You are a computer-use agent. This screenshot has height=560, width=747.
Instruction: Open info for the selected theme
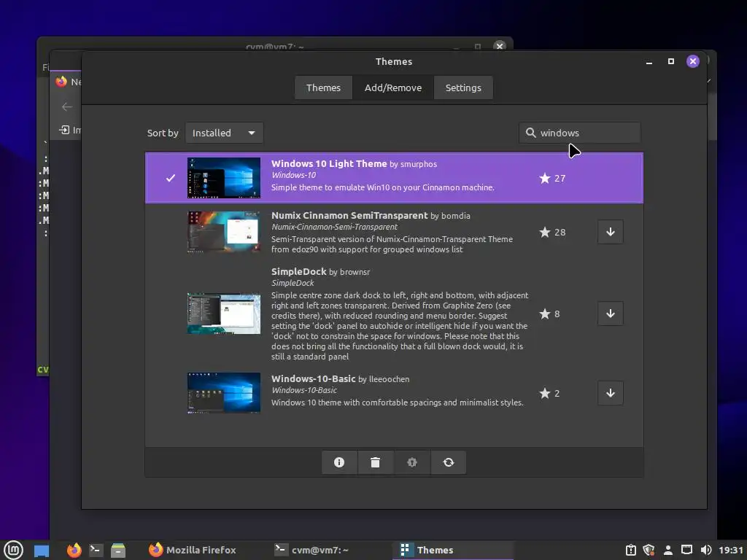[338, 462]
